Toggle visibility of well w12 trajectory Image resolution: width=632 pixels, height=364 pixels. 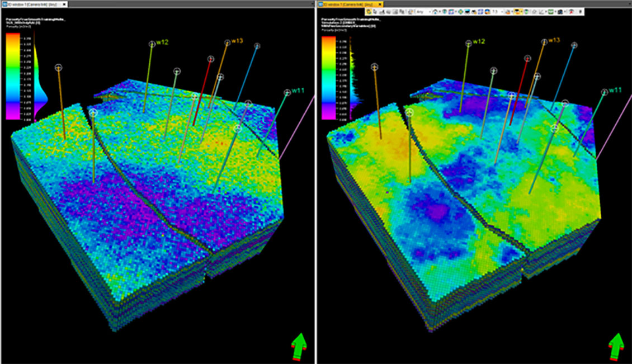coord(469,44)
